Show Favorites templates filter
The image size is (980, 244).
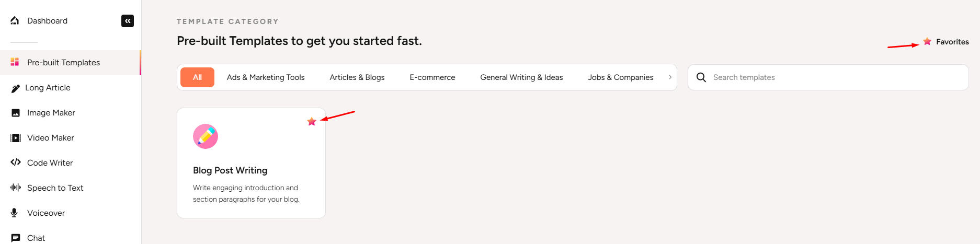tap(946, 42)
